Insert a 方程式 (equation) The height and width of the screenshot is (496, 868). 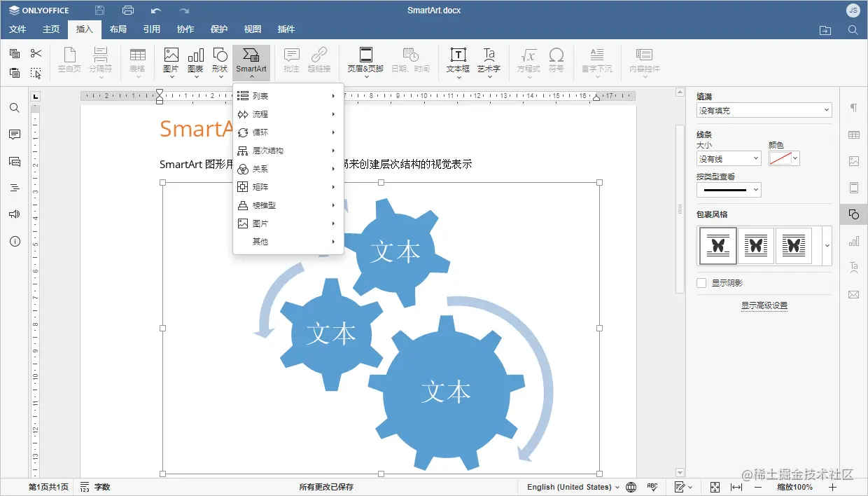(x=528, y=60)
